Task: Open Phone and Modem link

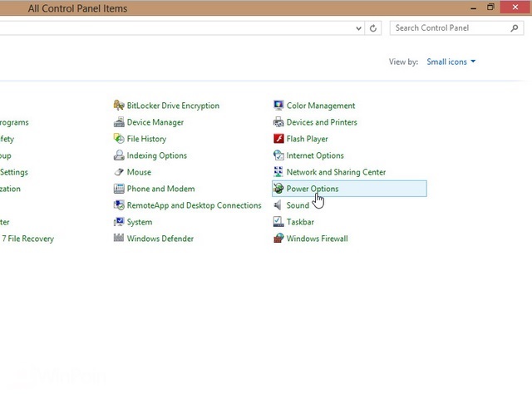Action: 160,189
